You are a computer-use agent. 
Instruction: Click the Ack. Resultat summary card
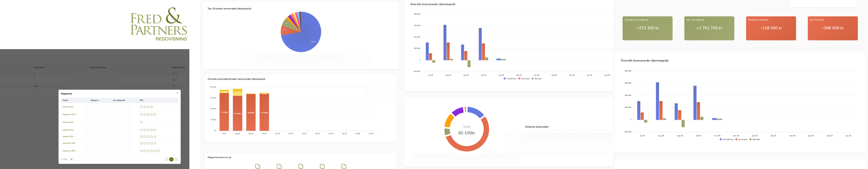832,28
